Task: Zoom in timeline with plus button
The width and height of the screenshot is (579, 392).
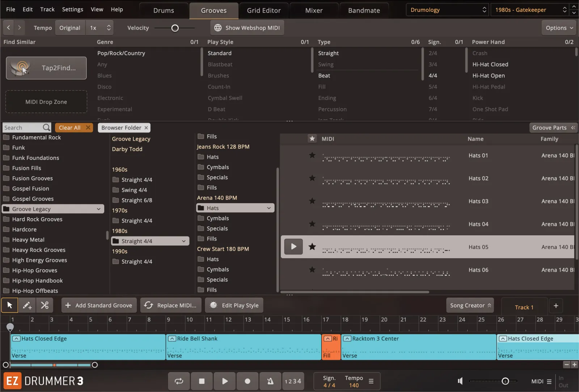Action: (574, 365)
